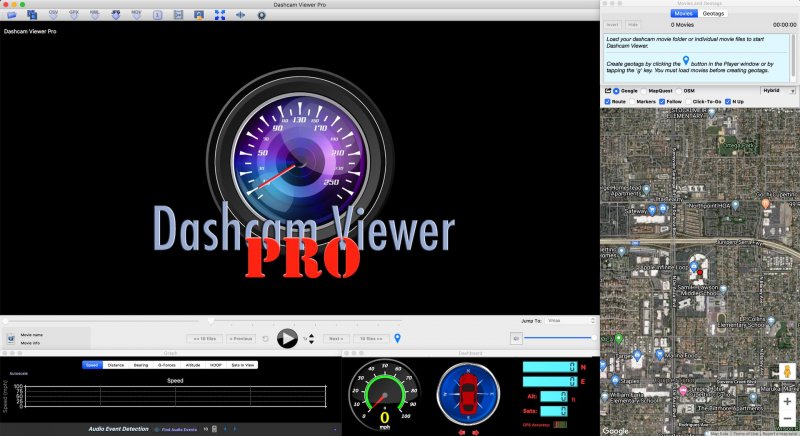Disable the Follow checkbox
Image resolution: width=800 pixels, height=436 pixels.
click(662, 101)
